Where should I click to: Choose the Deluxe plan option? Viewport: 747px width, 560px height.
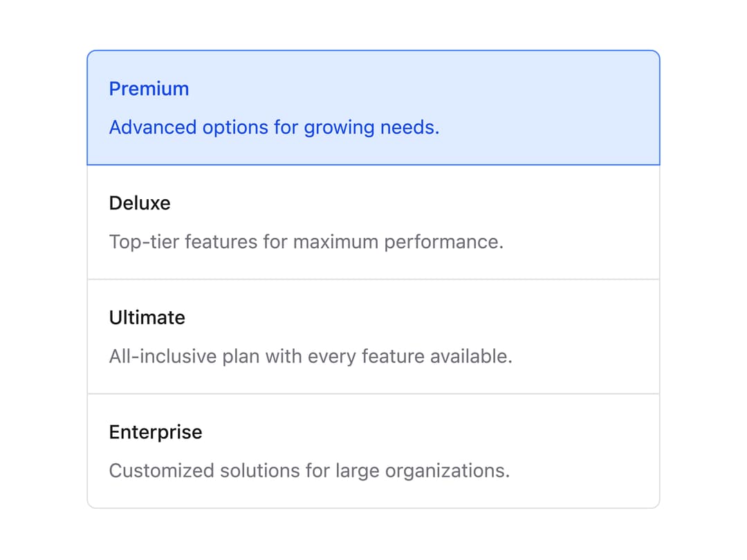click(x=373, y=223)
